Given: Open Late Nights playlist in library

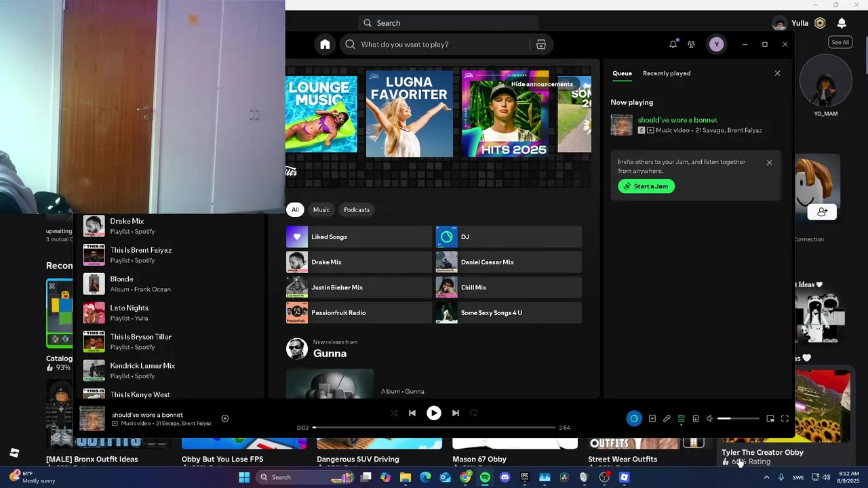Looking at the screenshot, I should click(x=168, y=312).
